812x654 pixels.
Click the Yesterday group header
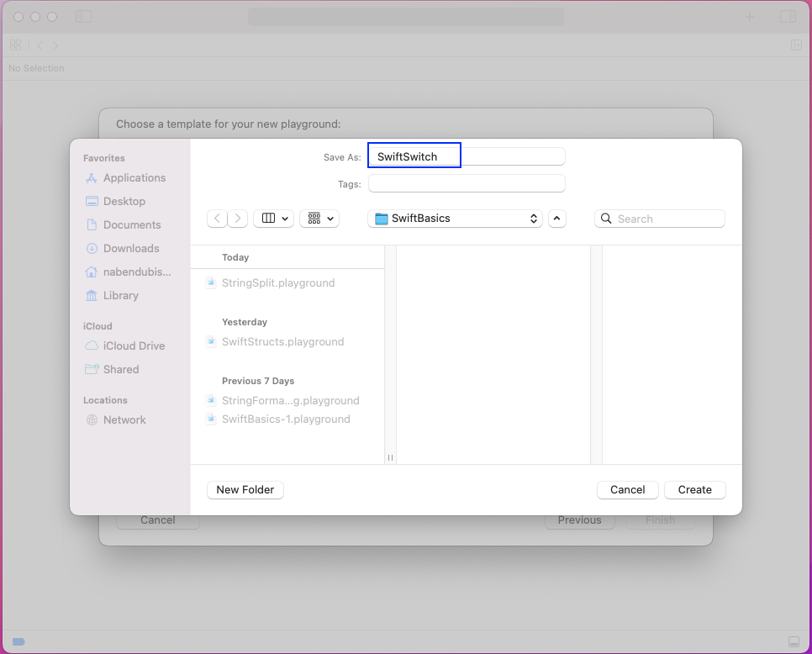pos(245,322)
